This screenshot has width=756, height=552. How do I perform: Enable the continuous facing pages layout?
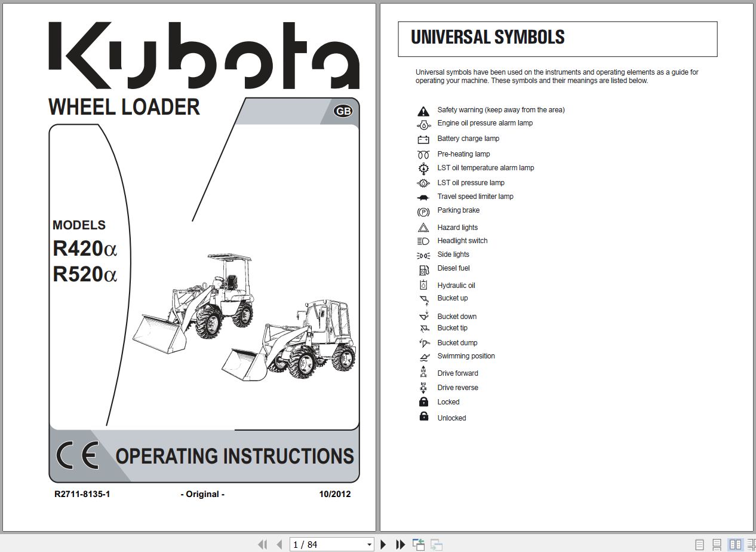(751, 544)
